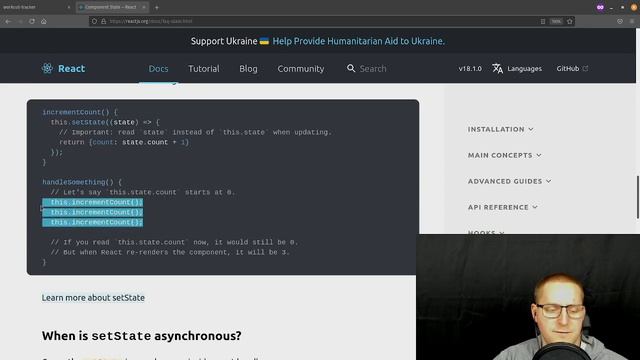640x360 pixels.
Task: Bookmark this page with the star icon
Action: [570, 21]
